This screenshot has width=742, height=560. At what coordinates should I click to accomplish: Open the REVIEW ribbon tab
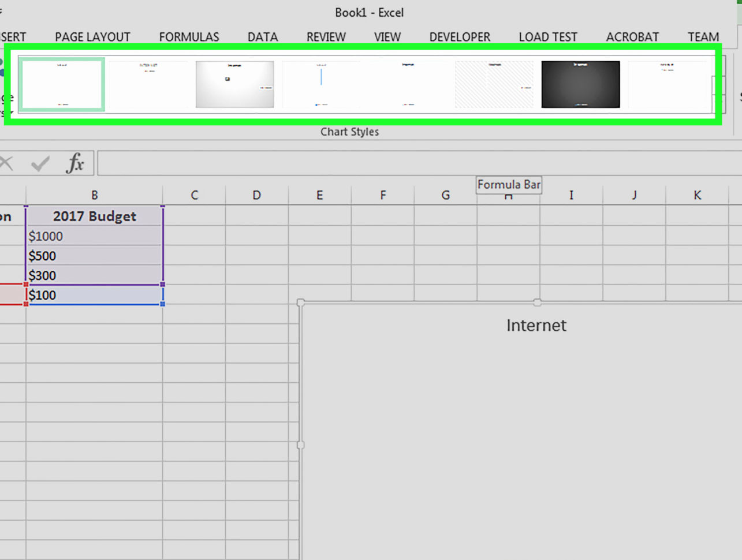(x=326, y=36)
